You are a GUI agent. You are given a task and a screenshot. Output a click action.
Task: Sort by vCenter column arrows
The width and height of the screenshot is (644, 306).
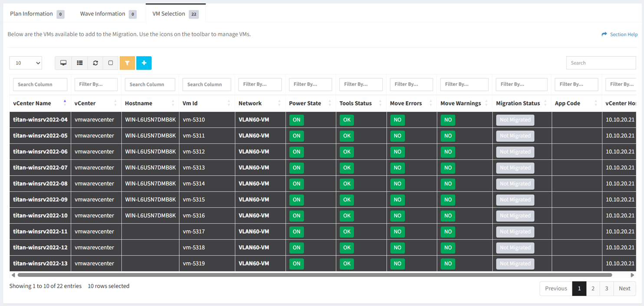[x=115, y=103]
